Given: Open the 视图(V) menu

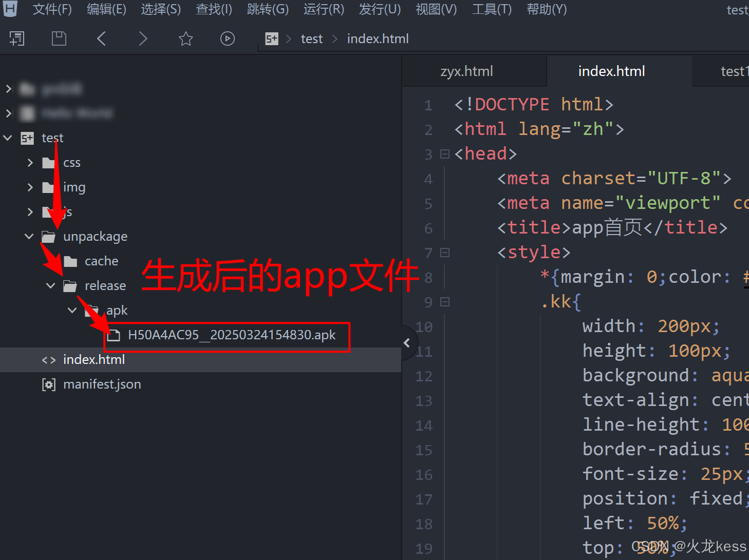Looking at the screenshot, I should (x=436, y=9).
